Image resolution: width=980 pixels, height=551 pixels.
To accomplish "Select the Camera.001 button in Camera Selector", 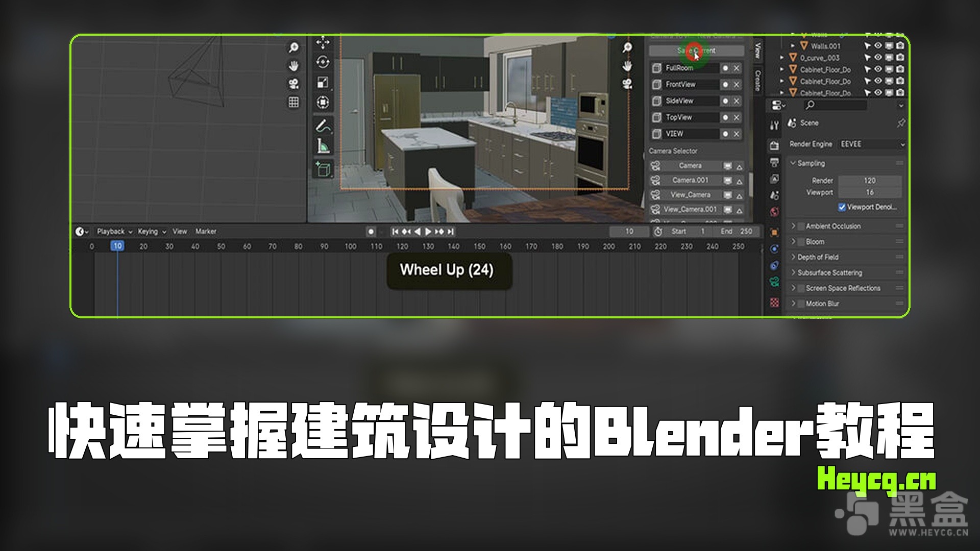I will pos(690,180).
